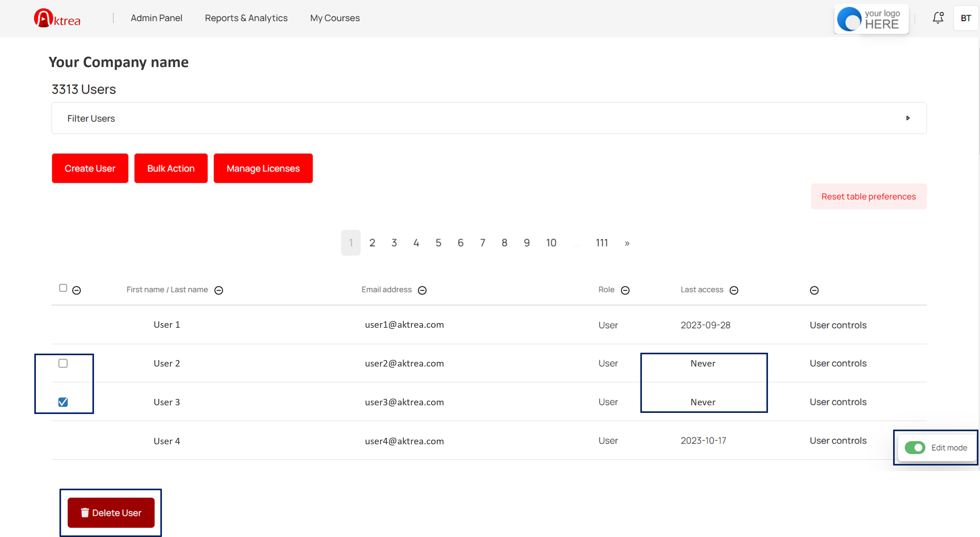The image size is (980, 537).
Task: Hide the Last access column
Action: coord(734,290)
